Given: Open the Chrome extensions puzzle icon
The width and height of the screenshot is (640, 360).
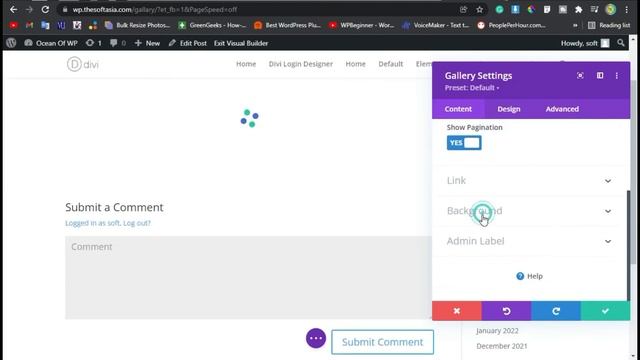Looking at the screenshot, I should [x=578, y=9].
